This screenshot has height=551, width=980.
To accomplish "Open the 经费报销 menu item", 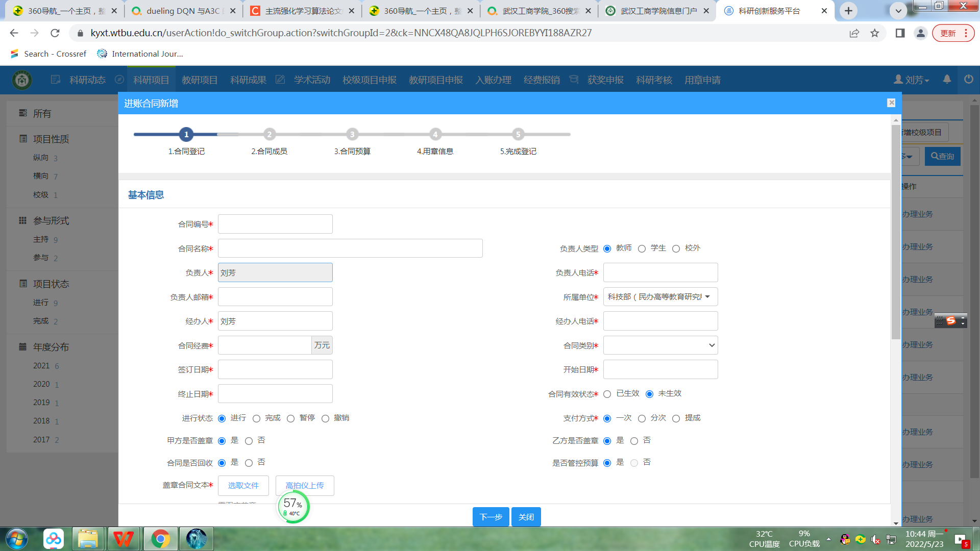I will click(542, 80).
